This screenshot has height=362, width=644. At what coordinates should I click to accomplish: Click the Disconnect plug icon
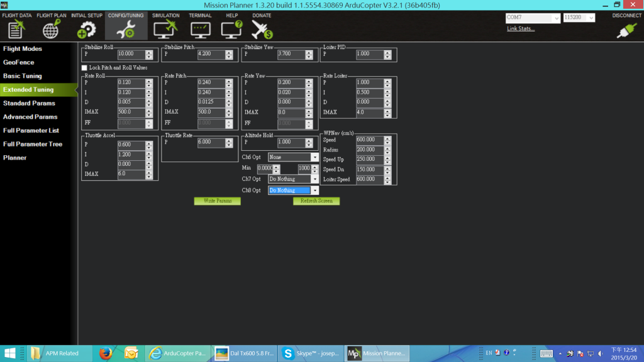tap(626, 30)
